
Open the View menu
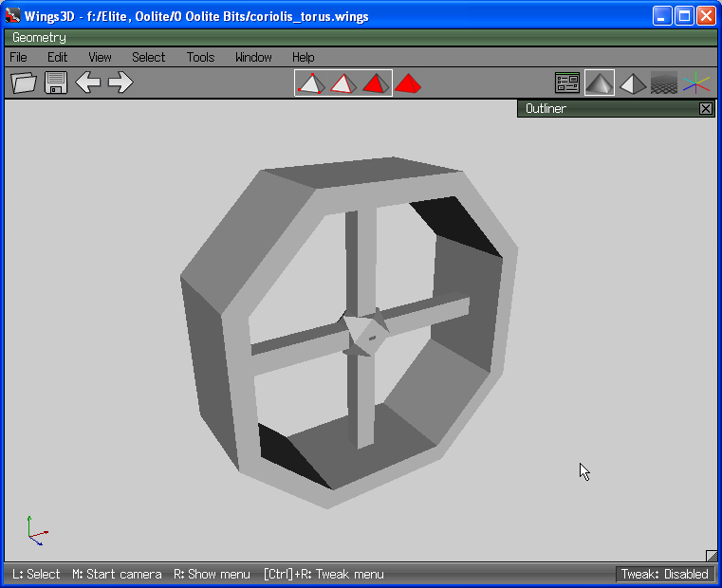[x=100, y=57]
